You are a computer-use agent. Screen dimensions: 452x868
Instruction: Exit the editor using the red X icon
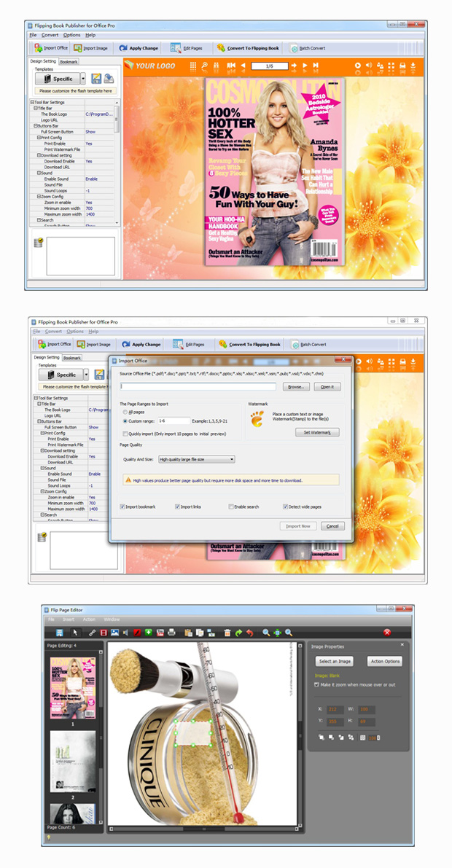click(x=387, y=632)
